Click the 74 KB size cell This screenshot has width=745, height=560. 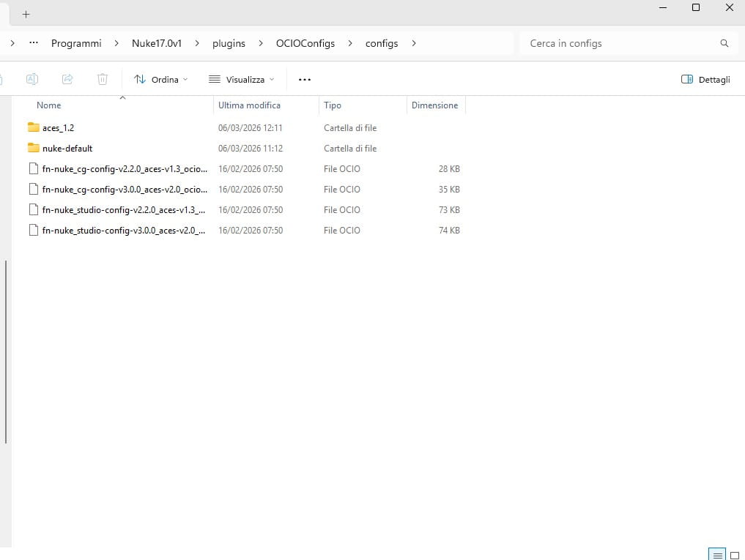point(449,230)
